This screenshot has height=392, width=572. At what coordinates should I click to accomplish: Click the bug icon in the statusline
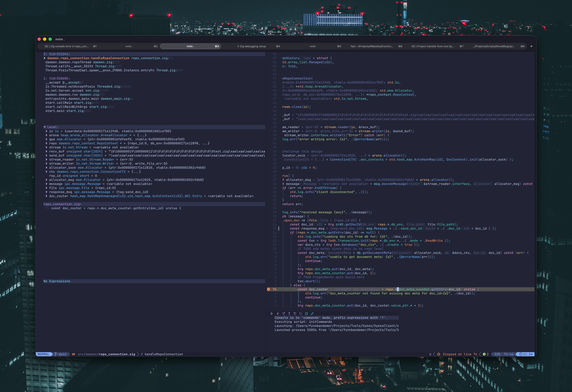439,354
